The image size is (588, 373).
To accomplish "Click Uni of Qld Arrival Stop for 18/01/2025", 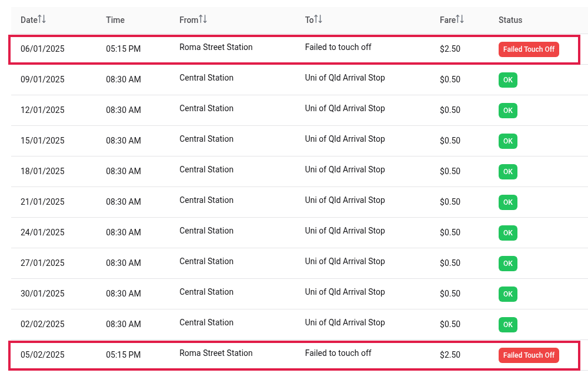I will point(345,169).
